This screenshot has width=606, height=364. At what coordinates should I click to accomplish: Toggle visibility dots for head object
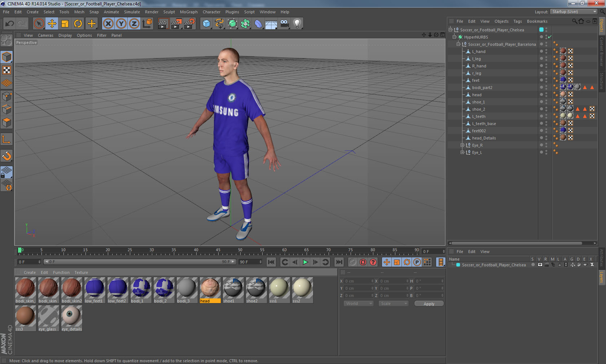click(546, 94)
